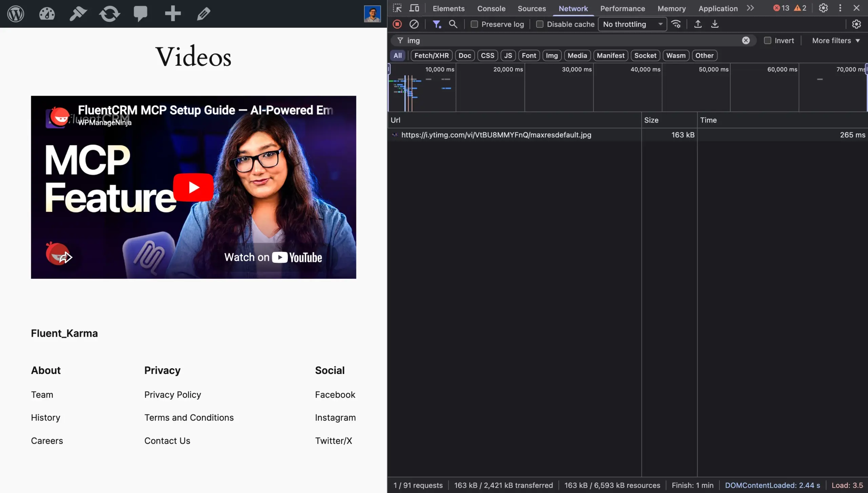Toggle Wasm request filter
The height and width of the screenshot is (493, 868).
click(676, 56)
